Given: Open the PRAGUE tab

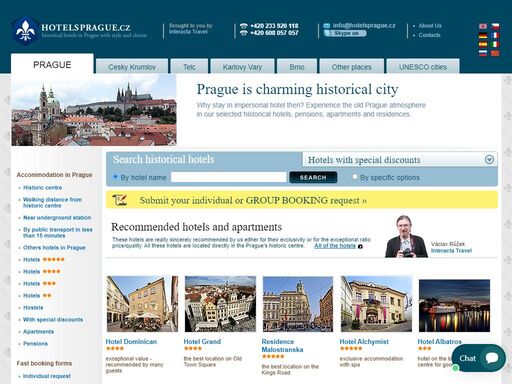Looking at the screenshot, I should (x=52, y=64).
